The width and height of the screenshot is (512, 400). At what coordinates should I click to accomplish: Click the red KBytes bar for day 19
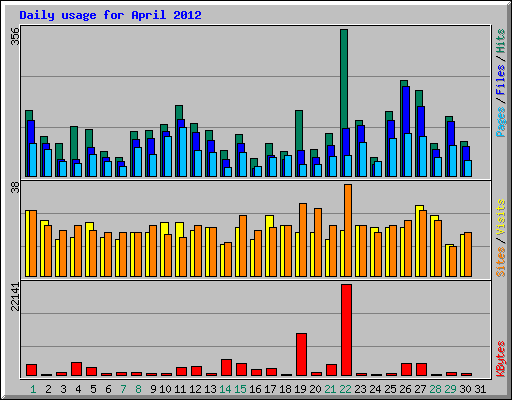pyautogui.click(x=301, y=354)
